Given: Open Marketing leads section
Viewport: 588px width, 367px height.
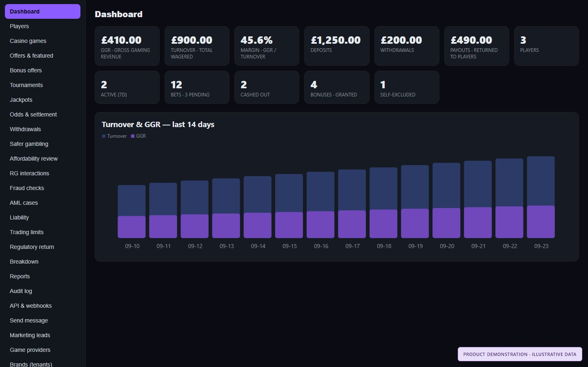Looking at the screenshot, I should (42, 335).
